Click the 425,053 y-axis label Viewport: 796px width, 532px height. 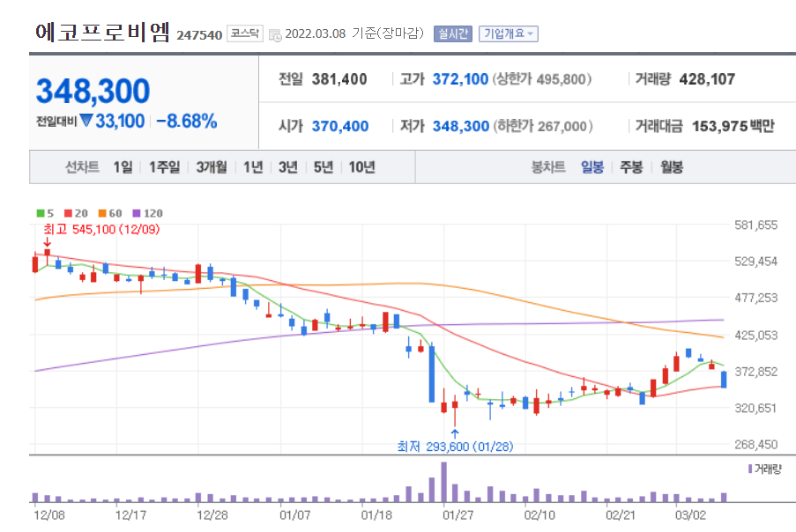coord(756,336)
